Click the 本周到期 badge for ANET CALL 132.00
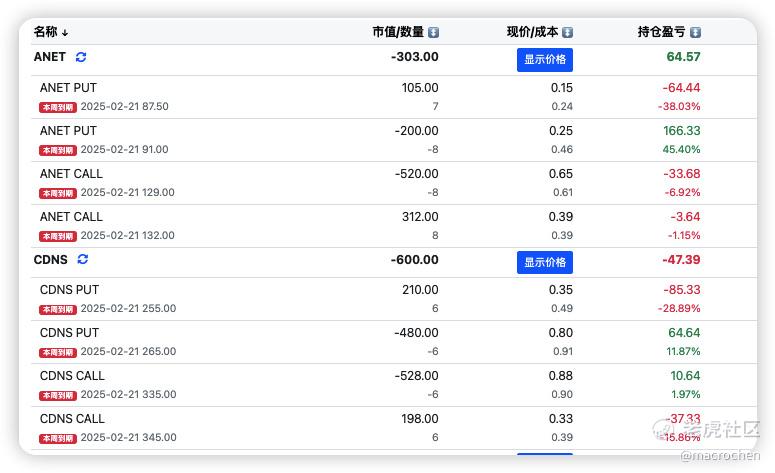 [58, 236]
